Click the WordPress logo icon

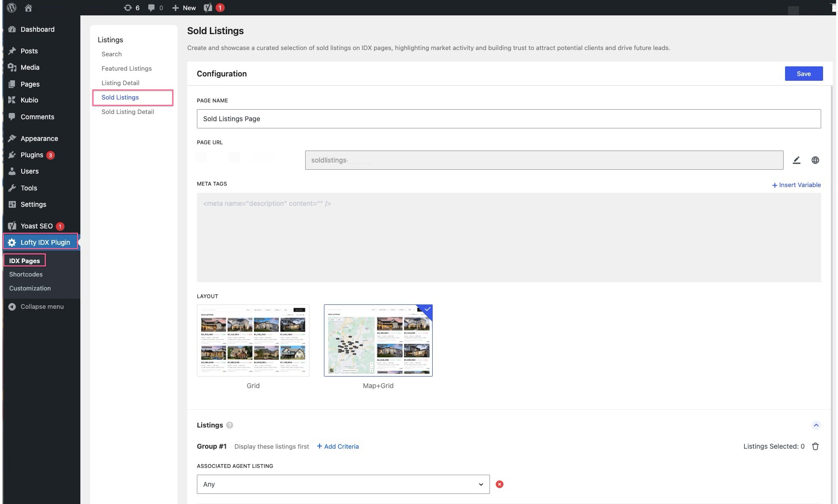click(12, 8)
